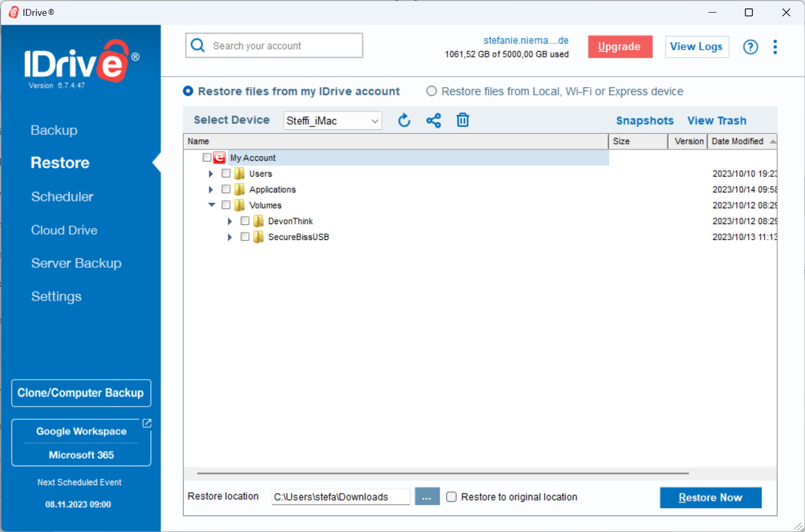Image resolution: width=805 pixels, height=532 pixels.
Task: Click the search magnifier icon
Action: pos(198,45)
